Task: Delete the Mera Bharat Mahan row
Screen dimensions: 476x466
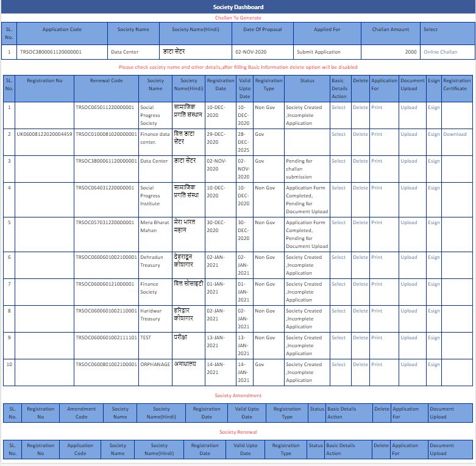Action: coord(360,222)
